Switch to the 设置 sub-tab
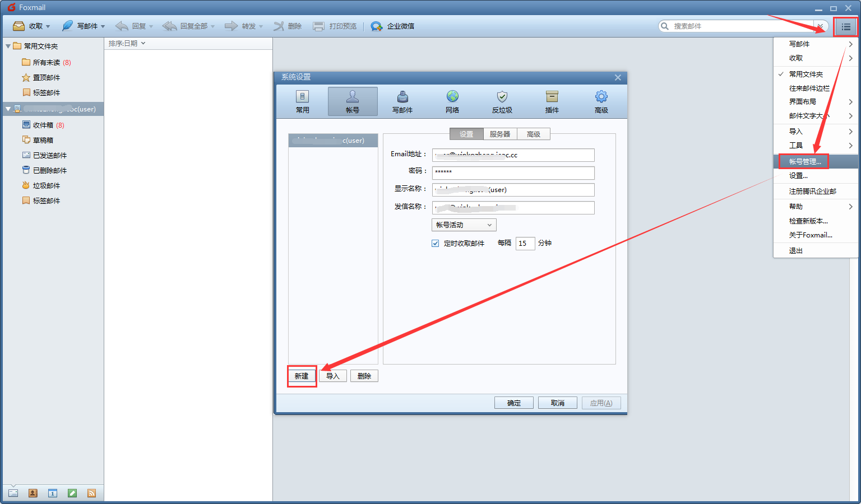Image resolution: width=861 pixels, height=504 pixels. click(x=466, y=134)
